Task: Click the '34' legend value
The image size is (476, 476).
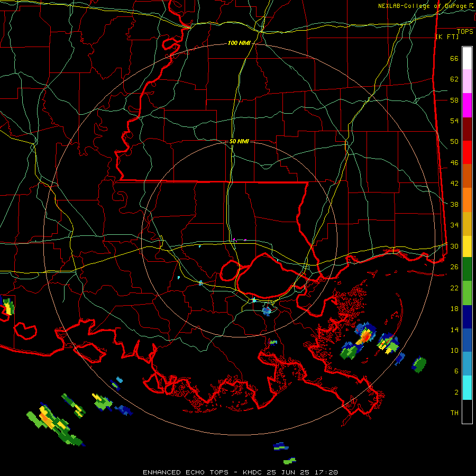Action: coord(454,225)
